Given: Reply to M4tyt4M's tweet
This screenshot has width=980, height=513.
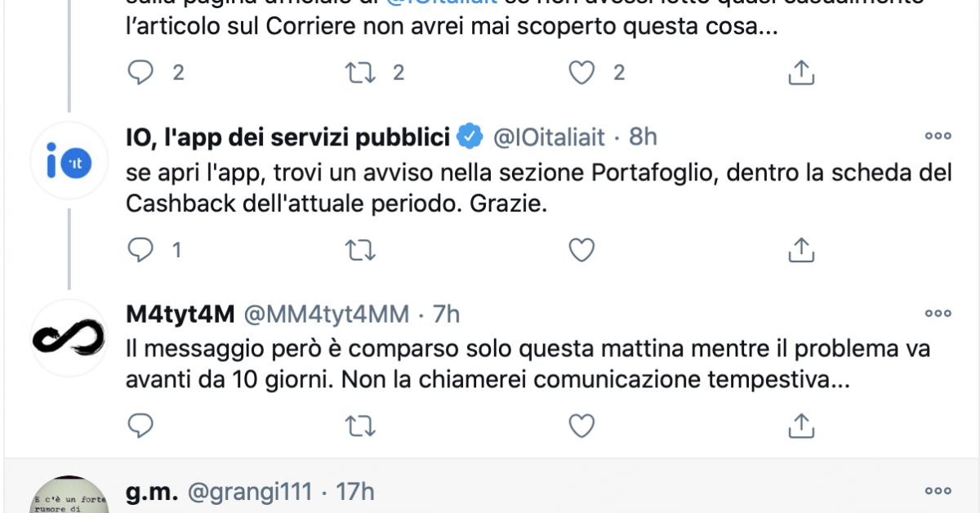Looking at the screenshot, I should [141, 425].
